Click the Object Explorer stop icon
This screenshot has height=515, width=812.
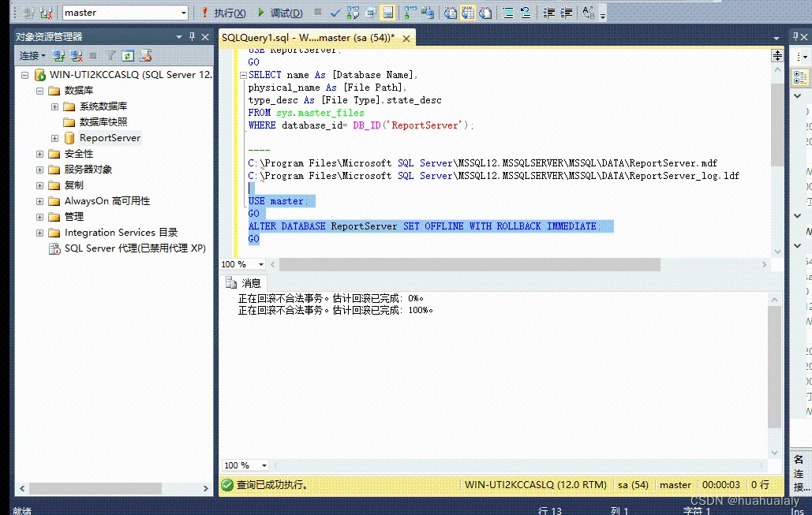coord(93,55)
